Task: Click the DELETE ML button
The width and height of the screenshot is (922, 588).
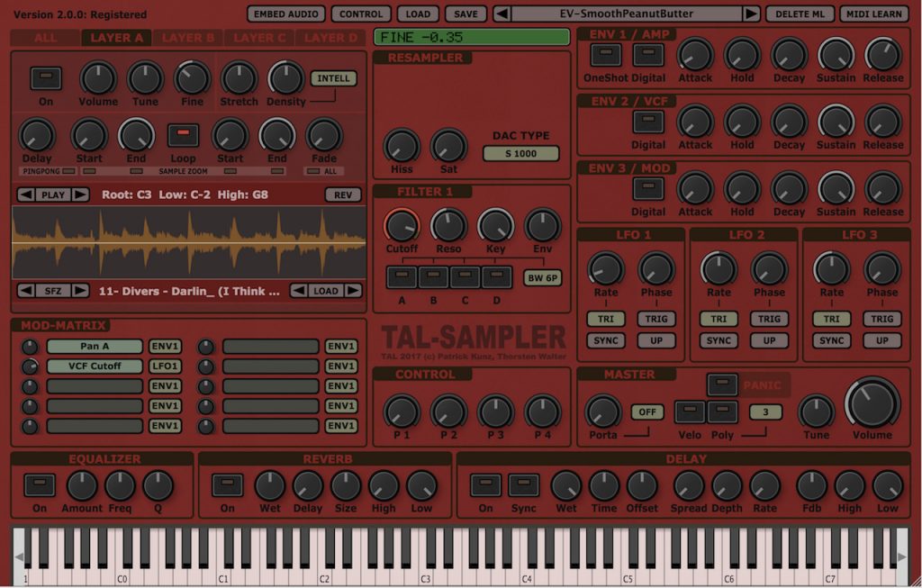Action: click(x=800, y=14)
